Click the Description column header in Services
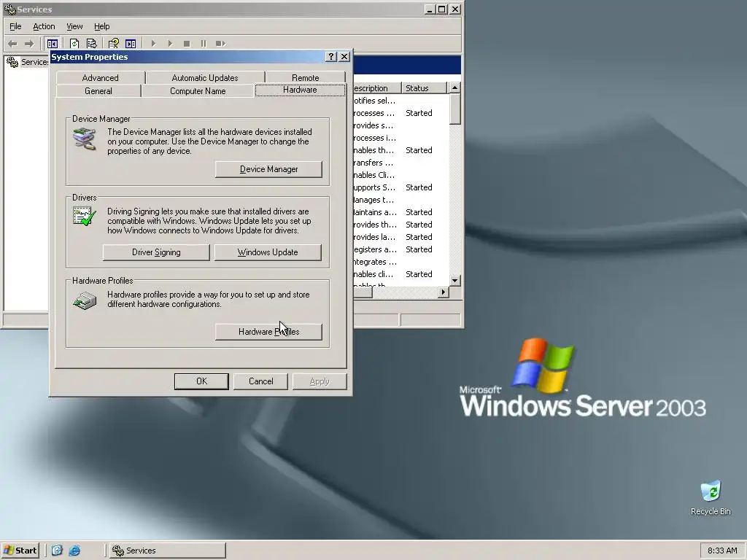 [377, 88]
